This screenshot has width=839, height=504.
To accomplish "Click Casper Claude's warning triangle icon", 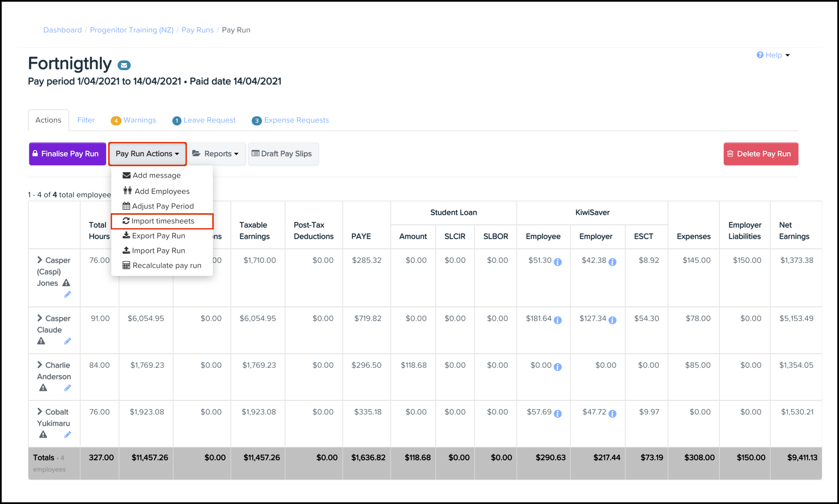I will click(x=41, y=341).
